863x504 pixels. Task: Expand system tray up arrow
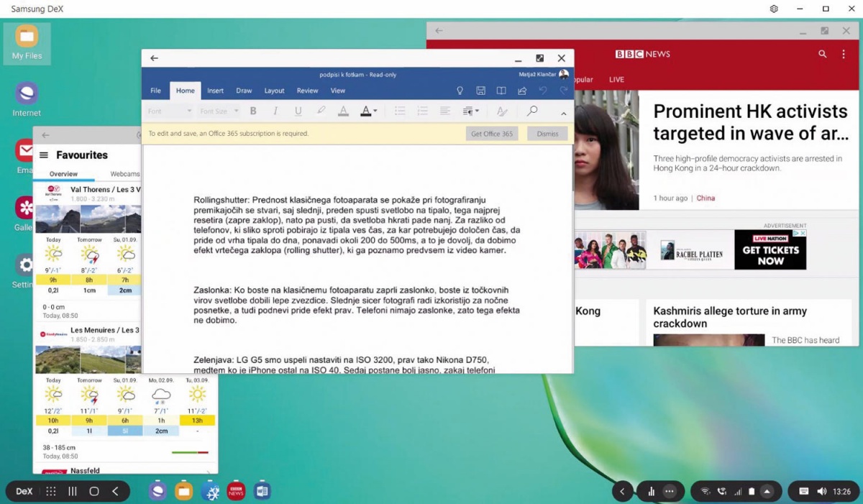767,491
